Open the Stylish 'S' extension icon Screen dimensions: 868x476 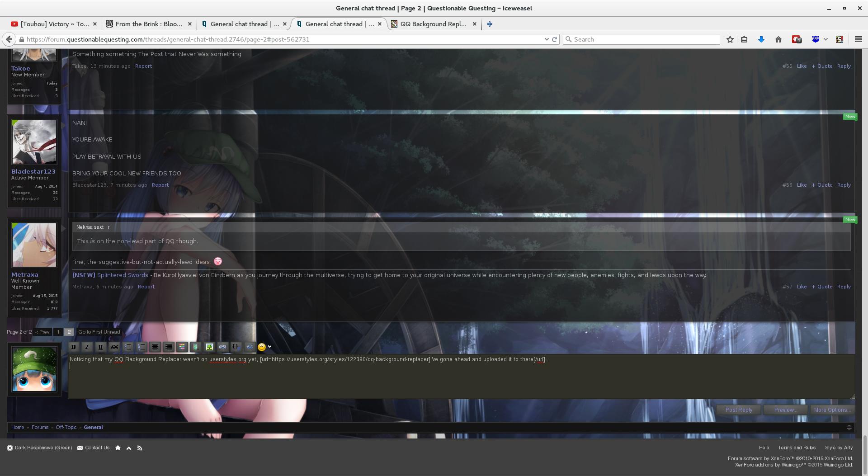[840, 39]
